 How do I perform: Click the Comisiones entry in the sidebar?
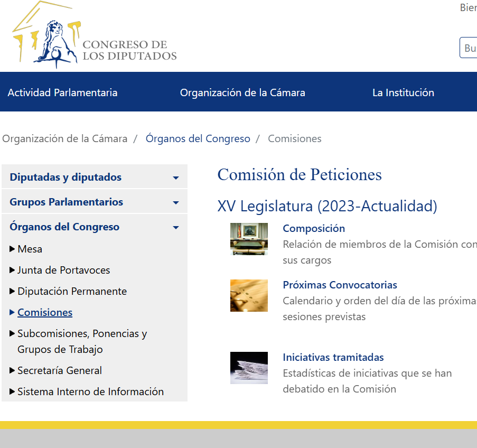click(x=45, y=312)
